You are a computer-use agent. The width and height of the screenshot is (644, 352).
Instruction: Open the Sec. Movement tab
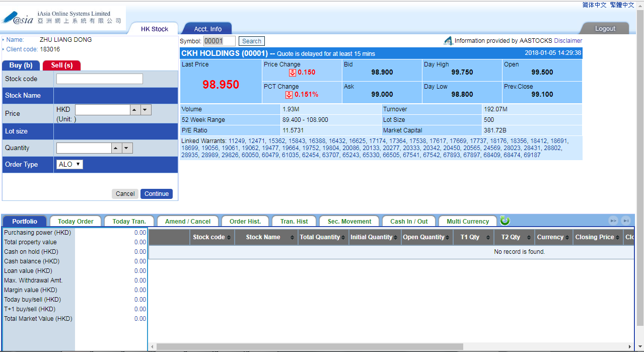point(349,221)
